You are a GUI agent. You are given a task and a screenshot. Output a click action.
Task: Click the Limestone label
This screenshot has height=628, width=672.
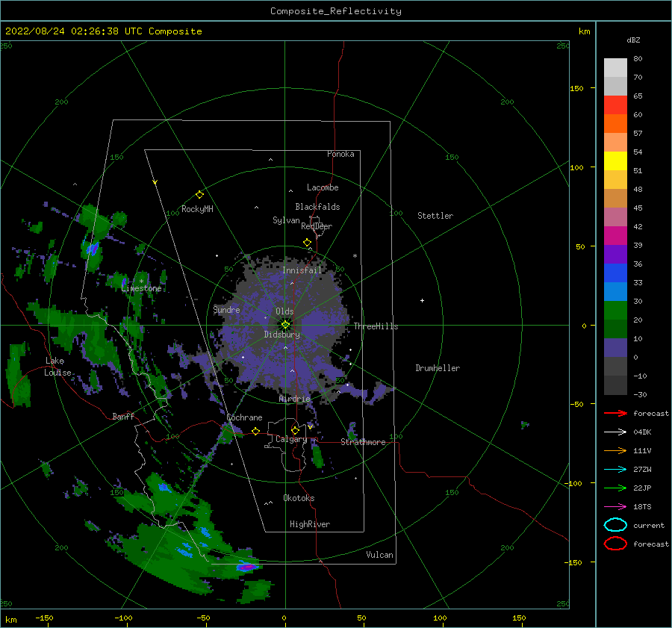(141, 288)
